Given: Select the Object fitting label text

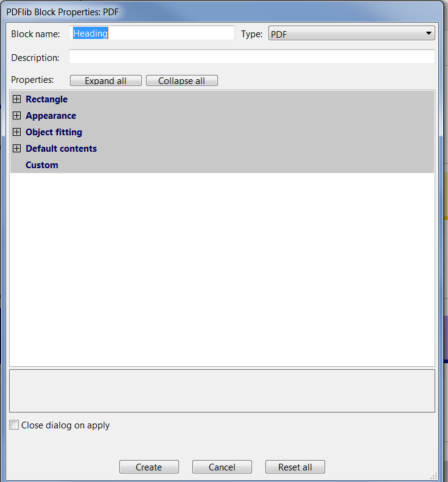Looking at the screenshot, I should pos(54,132).
